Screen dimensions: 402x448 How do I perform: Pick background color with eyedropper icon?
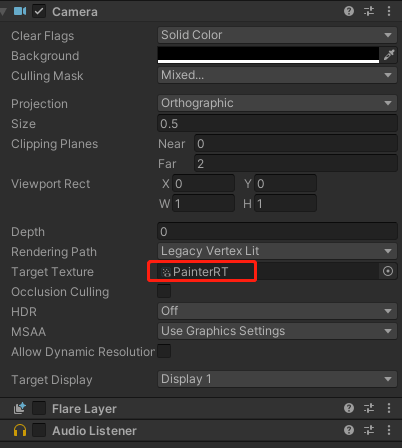(x=389, y=55)
